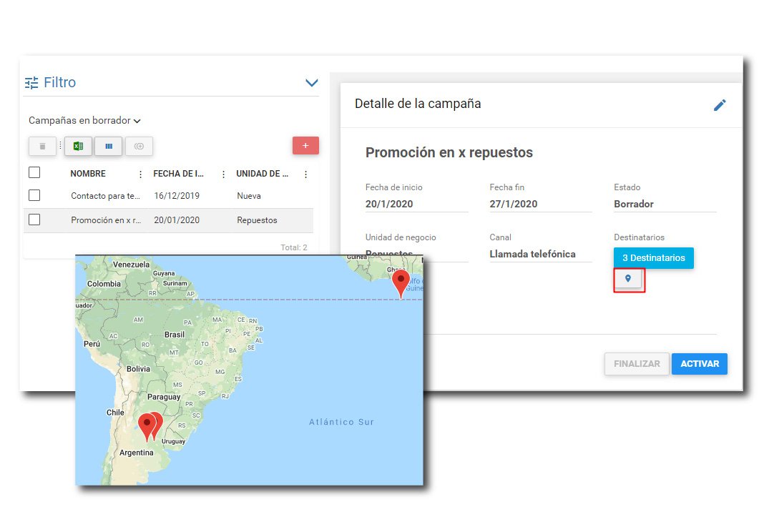
Task: Show recipients map with location pin icon
Action: tap(628, 279)
